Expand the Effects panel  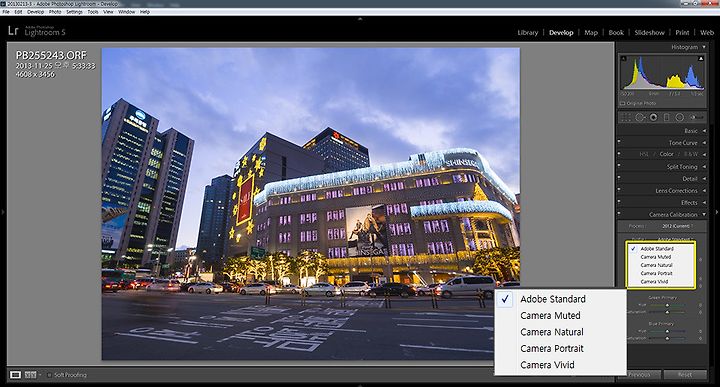704,202
